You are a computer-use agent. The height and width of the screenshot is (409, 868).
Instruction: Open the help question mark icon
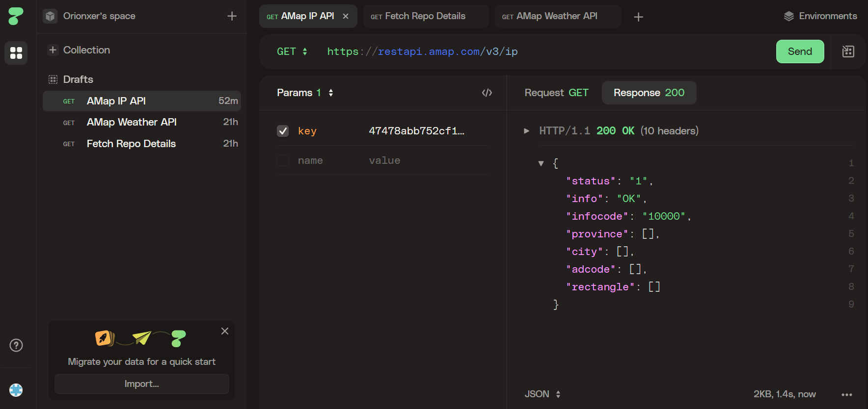click(x=16, y=345)
